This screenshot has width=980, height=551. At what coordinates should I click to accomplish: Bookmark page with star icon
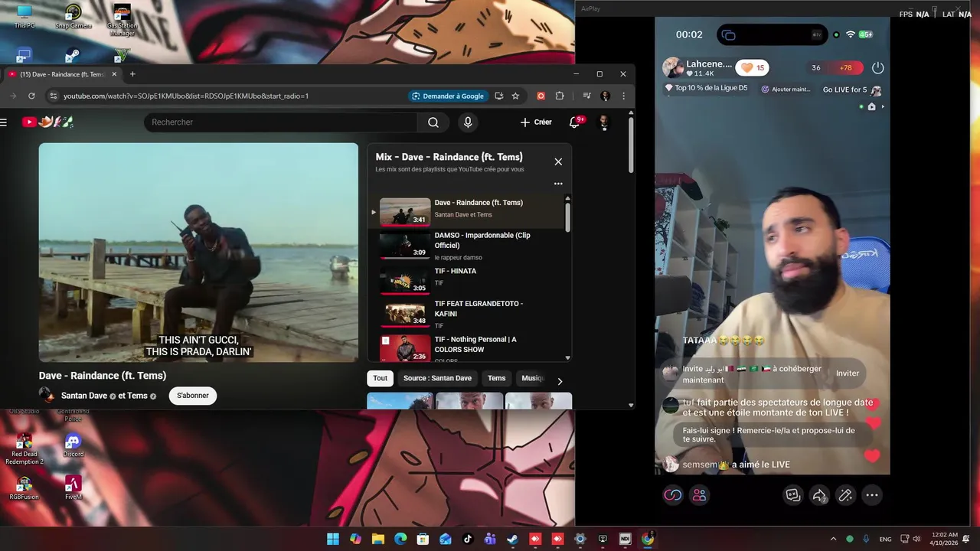click(515, 96)
